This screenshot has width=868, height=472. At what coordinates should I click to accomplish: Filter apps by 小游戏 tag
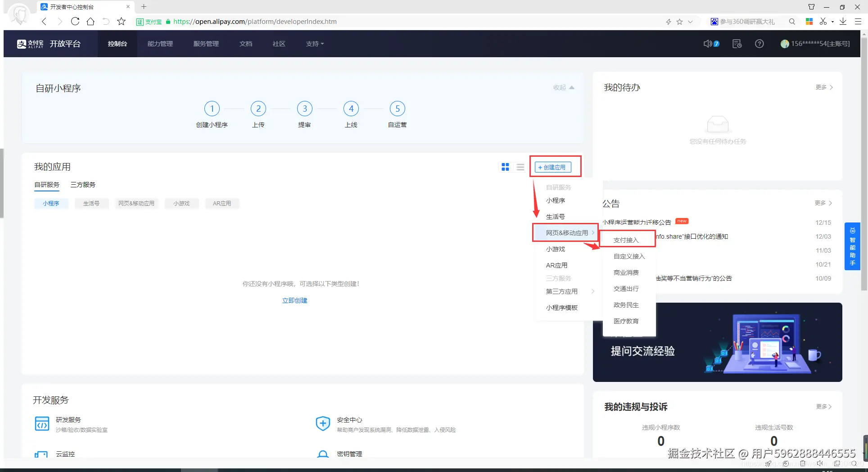pos(181,204)
